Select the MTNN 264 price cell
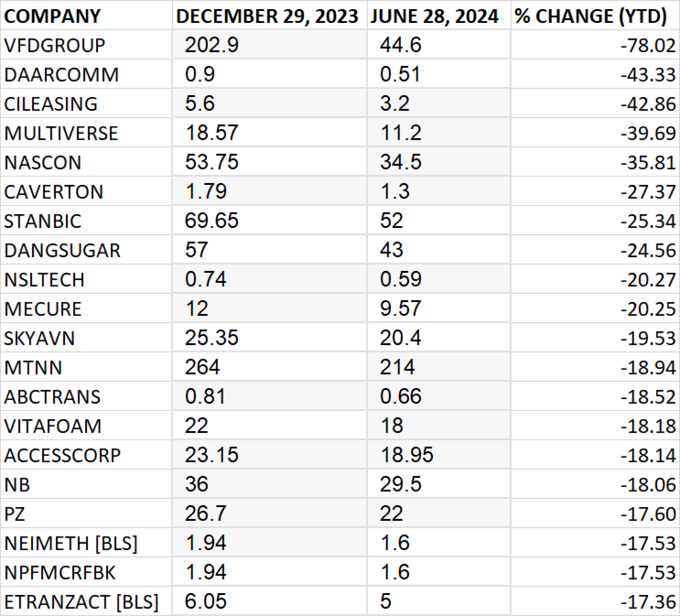680x616 pixels. 269,367
